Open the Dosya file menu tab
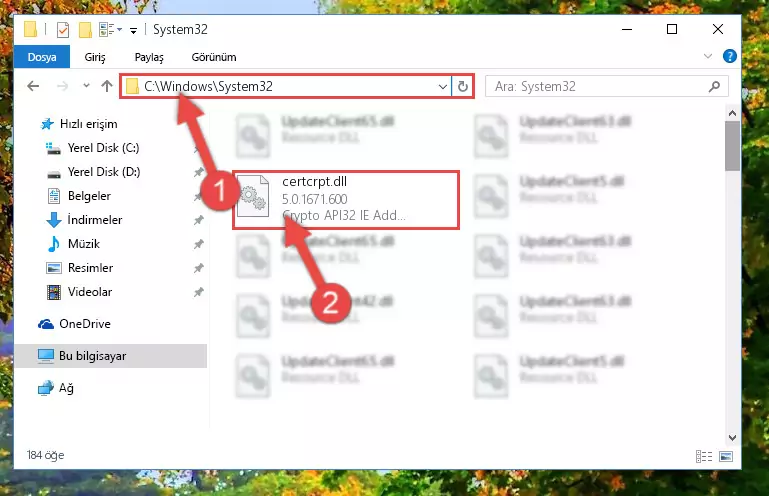This screenshot has width=769, height=496. pyautogui.click(x=42, y=57)
